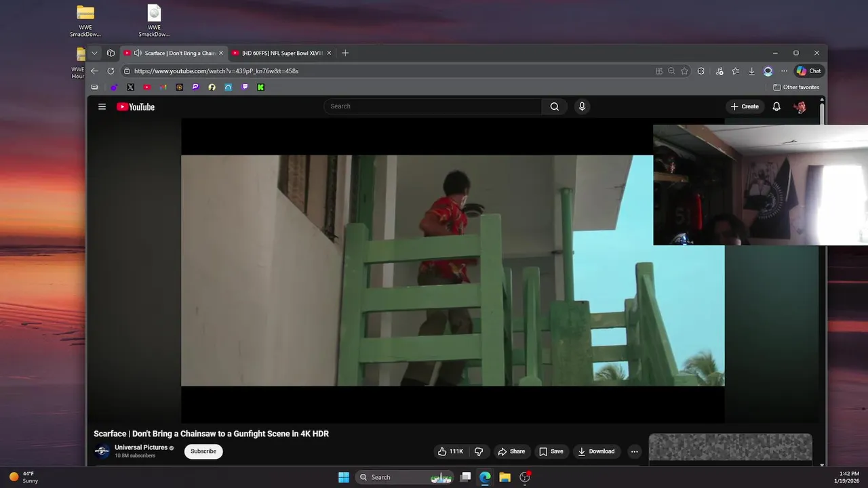Click the YouTube search magnifier button
This screenshot has width=868, height=488.
point(555,106)
